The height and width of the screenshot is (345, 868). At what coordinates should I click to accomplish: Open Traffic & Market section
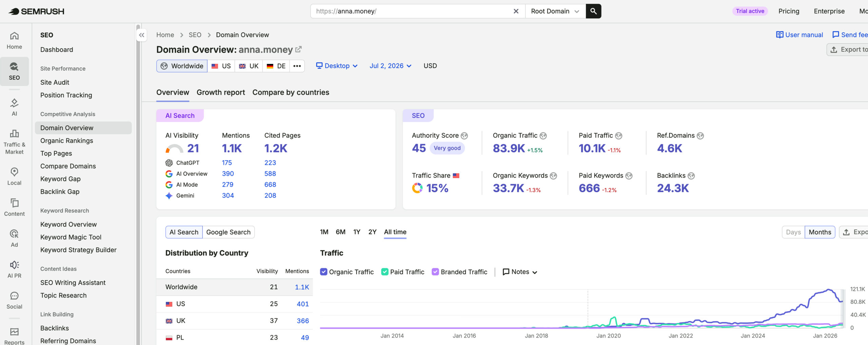(14, 142)
